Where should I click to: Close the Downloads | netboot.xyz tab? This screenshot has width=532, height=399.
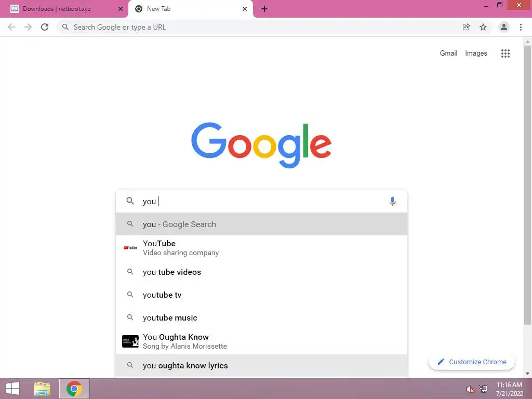click(121, 9)
